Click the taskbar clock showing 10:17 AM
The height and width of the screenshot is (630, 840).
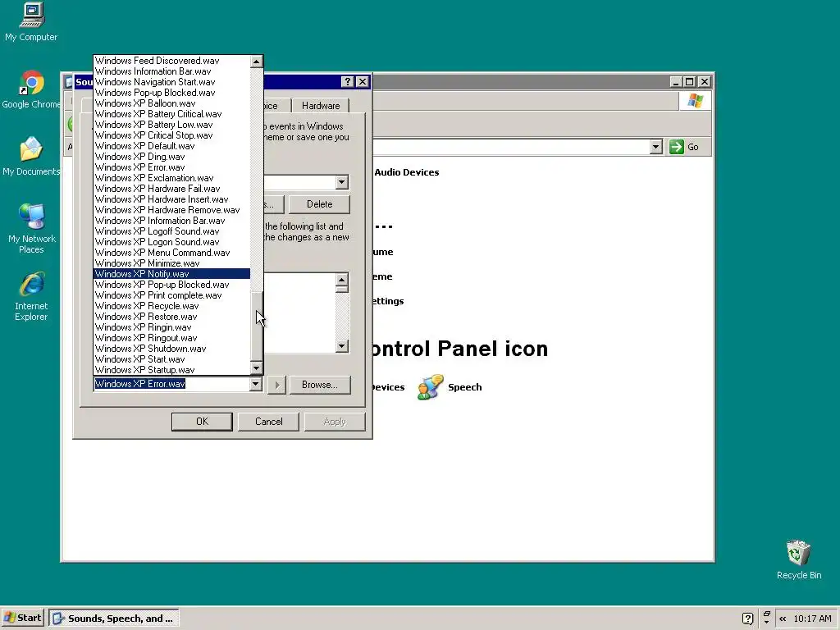click(x=812, y=619)
